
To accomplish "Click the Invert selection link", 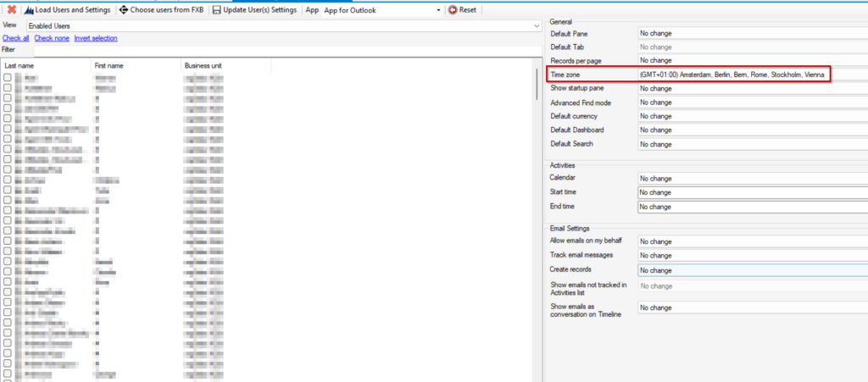I will (x=96, y=38).
